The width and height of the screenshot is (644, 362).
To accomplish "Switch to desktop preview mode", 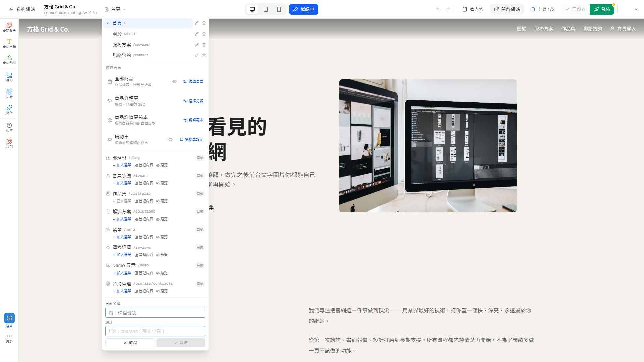I will coord(252,9).
